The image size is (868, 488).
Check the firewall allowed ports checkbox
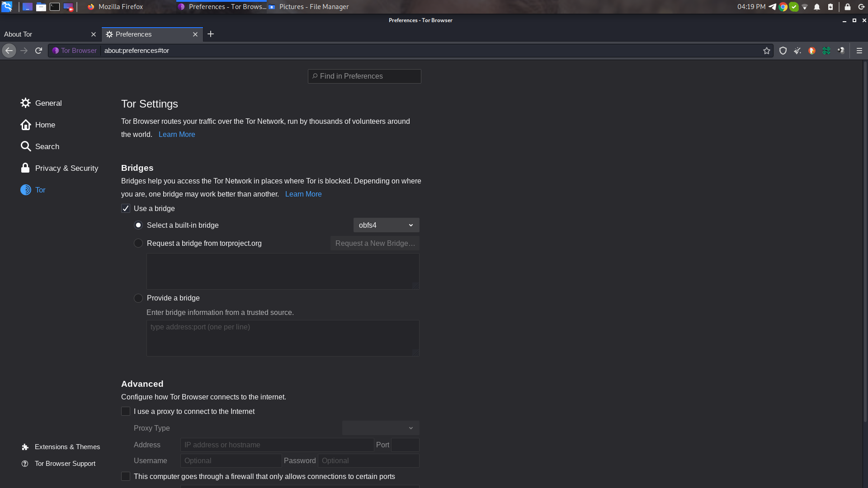126,476
